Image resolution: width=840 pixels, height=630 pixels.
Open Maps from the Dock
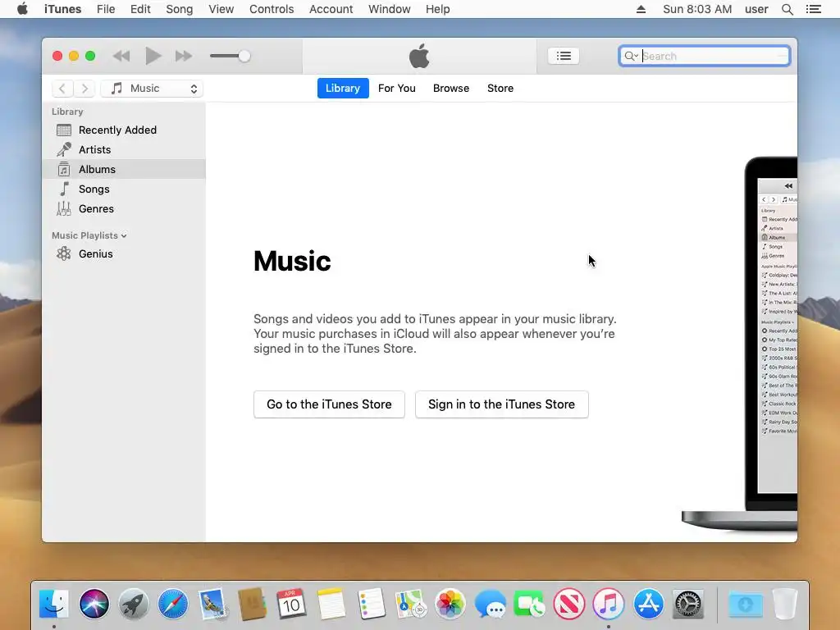pyautogui.click(x=410, y=604)
